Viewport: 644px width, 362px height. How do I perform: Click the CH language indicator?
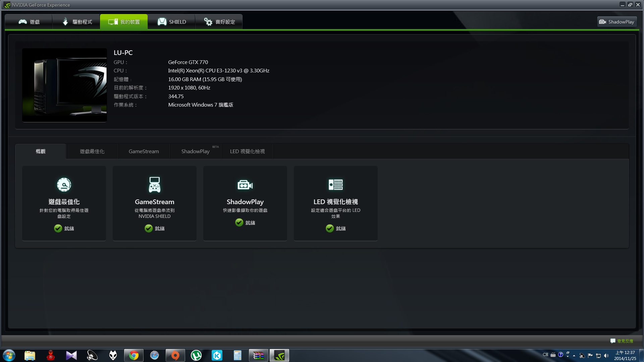click(545, 355)
